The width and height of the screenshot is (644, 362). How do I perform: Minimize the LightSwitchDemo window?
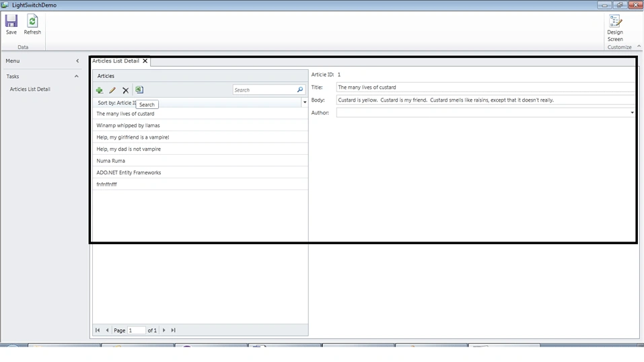604,5
